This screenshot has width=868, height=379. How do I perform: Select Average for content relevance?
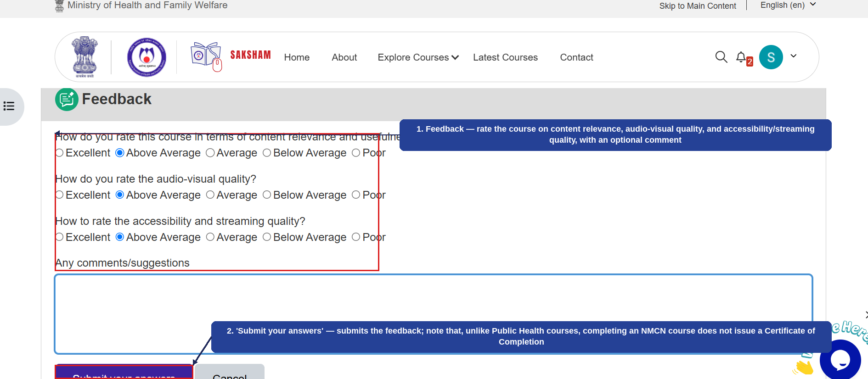(210, 153)
